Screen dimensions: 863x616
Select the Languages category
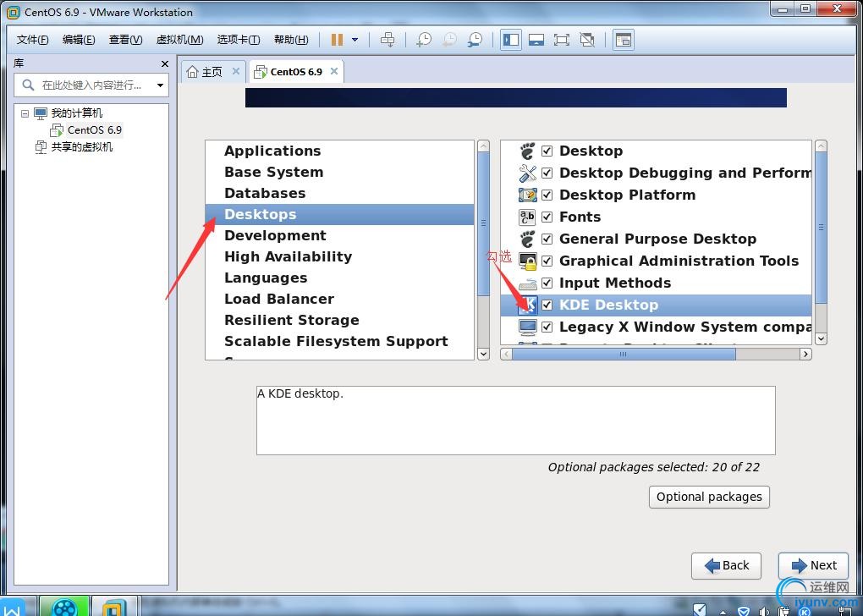point(339,278)
